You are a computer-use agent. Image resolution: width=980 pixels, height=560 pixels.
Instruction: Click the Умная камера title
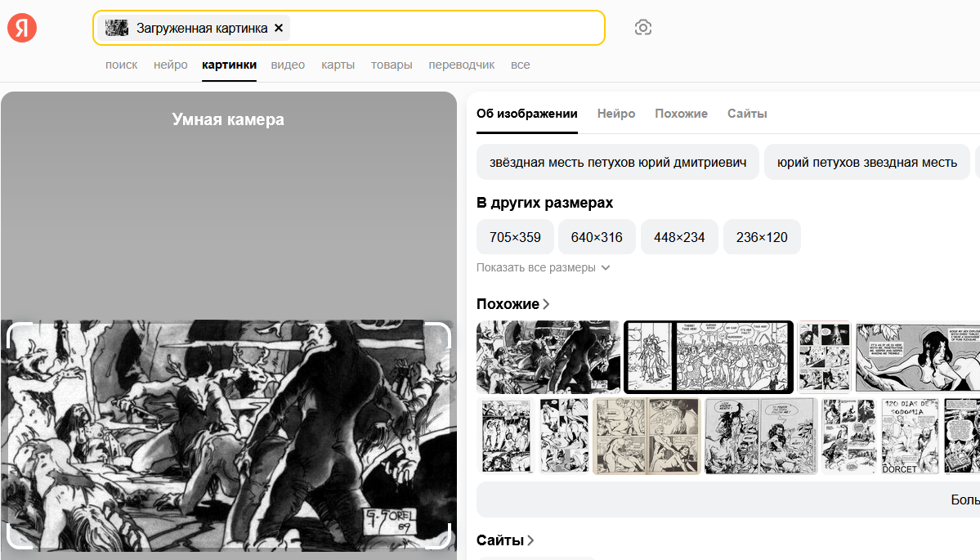point(228,119)
